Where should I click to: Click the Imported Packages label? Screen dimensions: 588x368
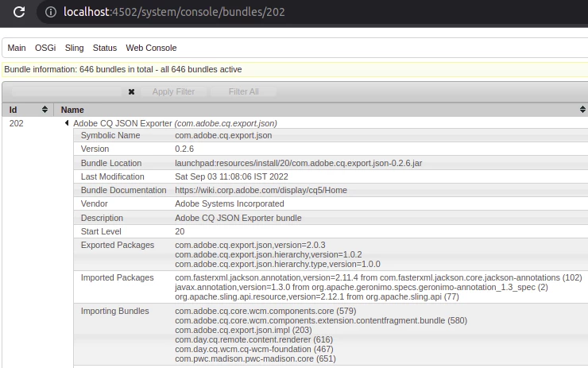pos(118,277)
